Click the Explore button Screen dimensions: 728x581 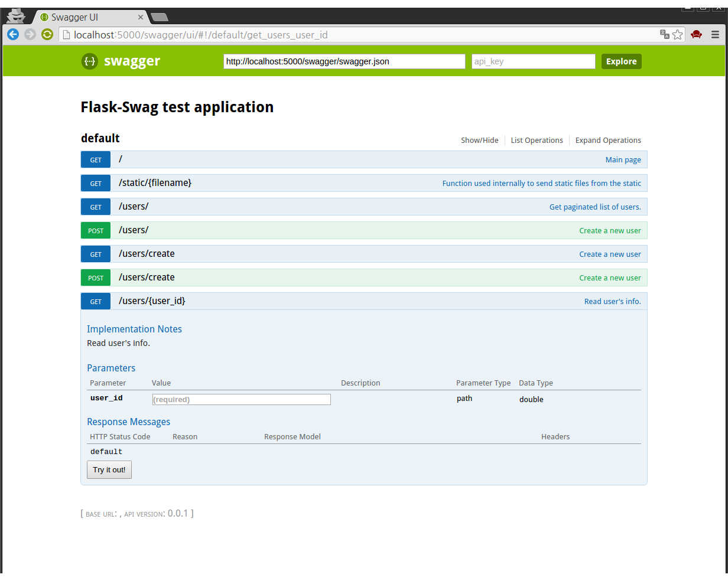622,61
